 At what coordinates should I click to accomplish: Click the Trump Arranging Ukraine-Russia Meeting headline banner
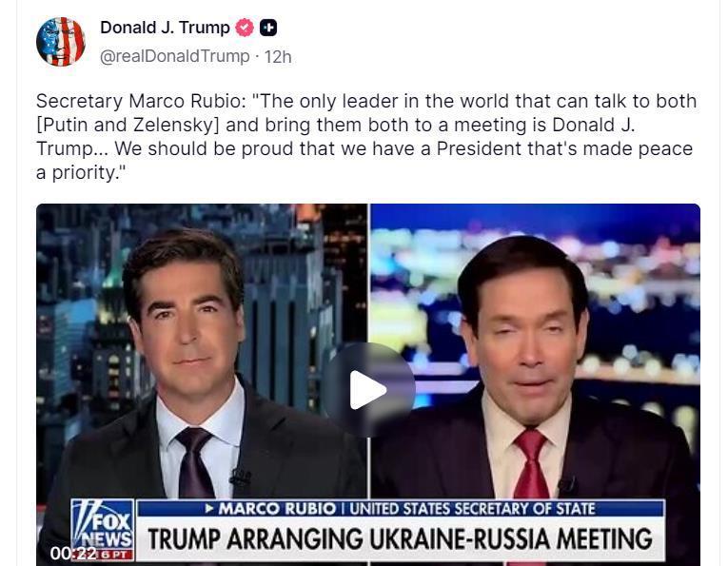click(x=400, y=538)
